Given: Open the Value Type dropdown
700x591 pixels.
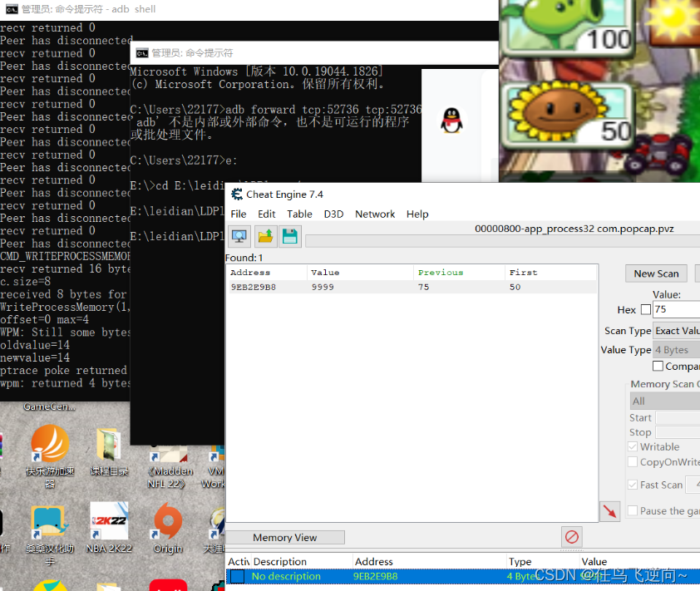Looking at the screenshot, I should 677,350.
